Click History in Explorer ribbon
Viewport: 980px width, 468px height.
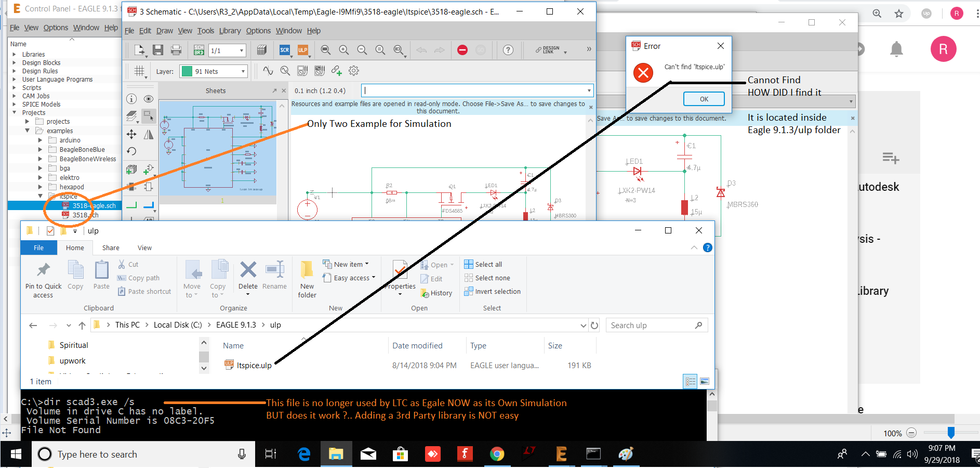[436, 293]
